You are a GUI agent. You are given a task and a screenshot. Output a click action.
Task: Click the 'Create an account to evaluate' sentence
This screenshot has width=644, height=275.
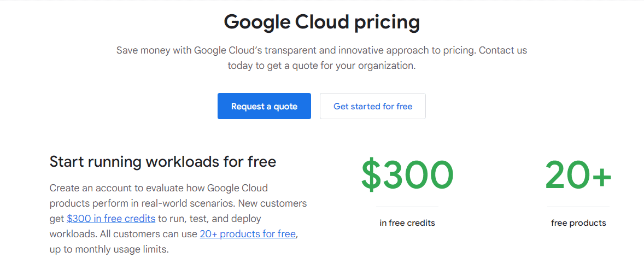click(x=159, y=188)
